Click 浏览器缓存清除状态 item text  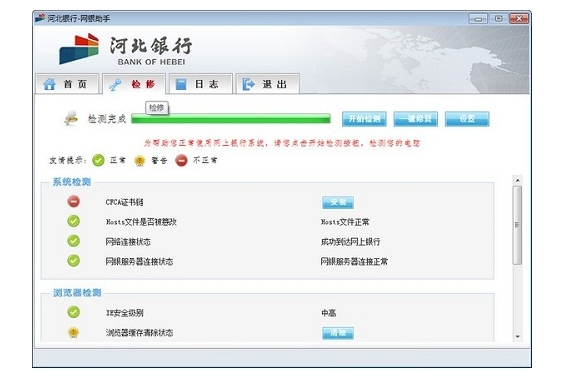[x=139, y=333]
